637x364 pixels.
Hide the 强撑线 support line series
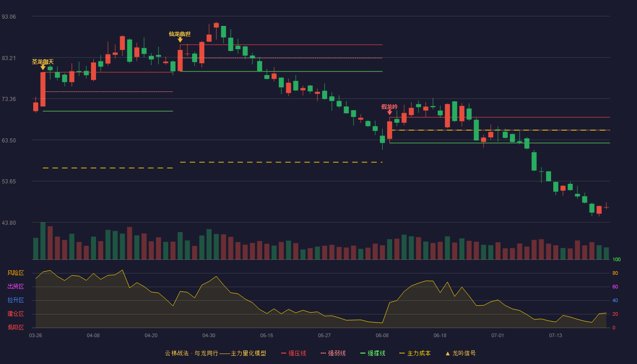(x=373, y=353)
